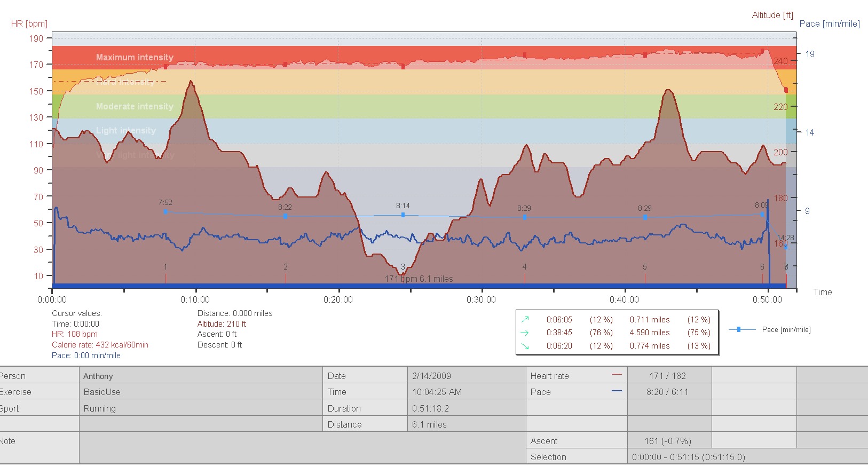Select the lap pace point labeled 8:14
The height and width of the screenshot is (466, 868).
click(403, 215)
